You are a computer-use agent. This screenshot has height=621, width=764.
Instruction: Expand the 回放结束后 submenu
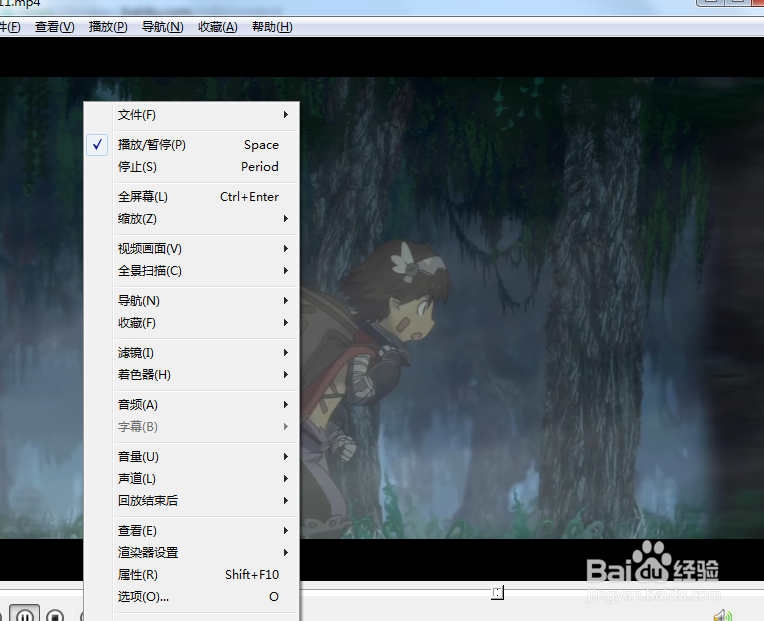tap(192, 501)
